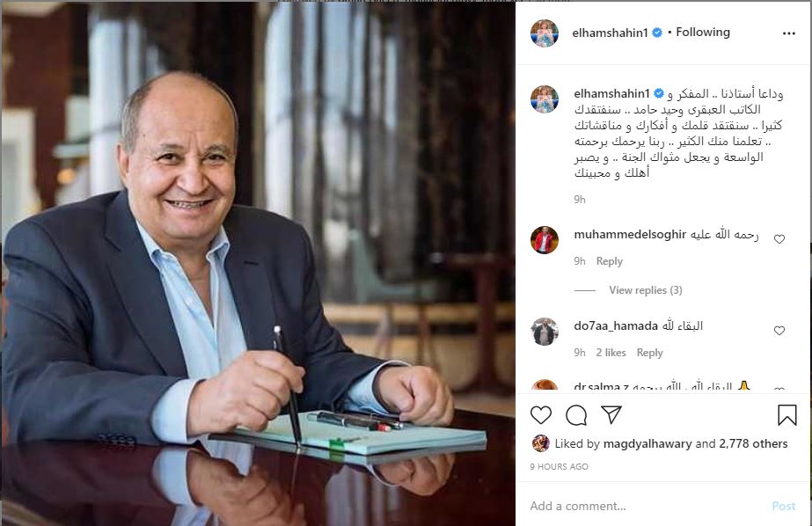Screen dimensions: 812x526
Task: Reply to do7aa_hamada's comment
Action: click(650, 353)
